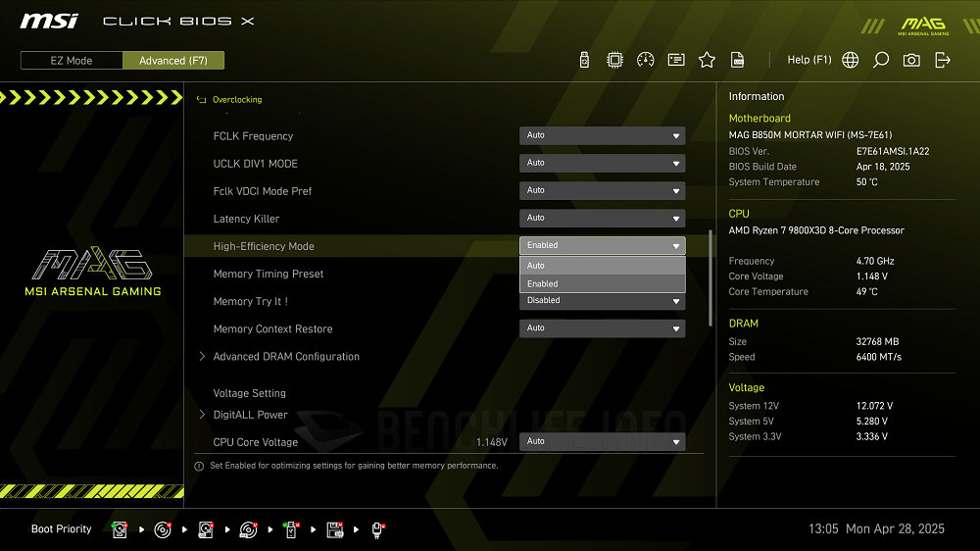Open Help (F1)
This screenshot has height=551, width=980.
pos(808,60)
